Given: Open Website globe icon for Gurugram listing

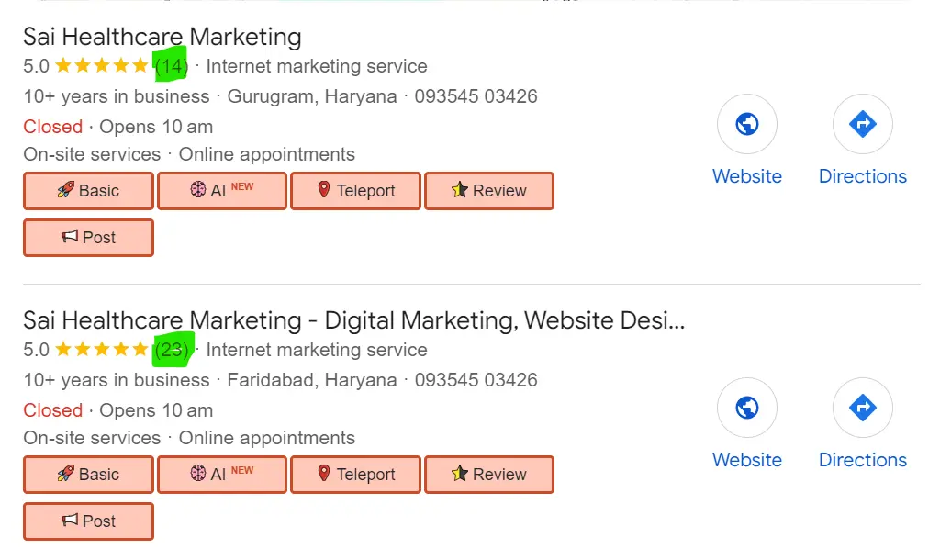Looking at the screenshot, I should pyautogui.click(x=747, y=124).
